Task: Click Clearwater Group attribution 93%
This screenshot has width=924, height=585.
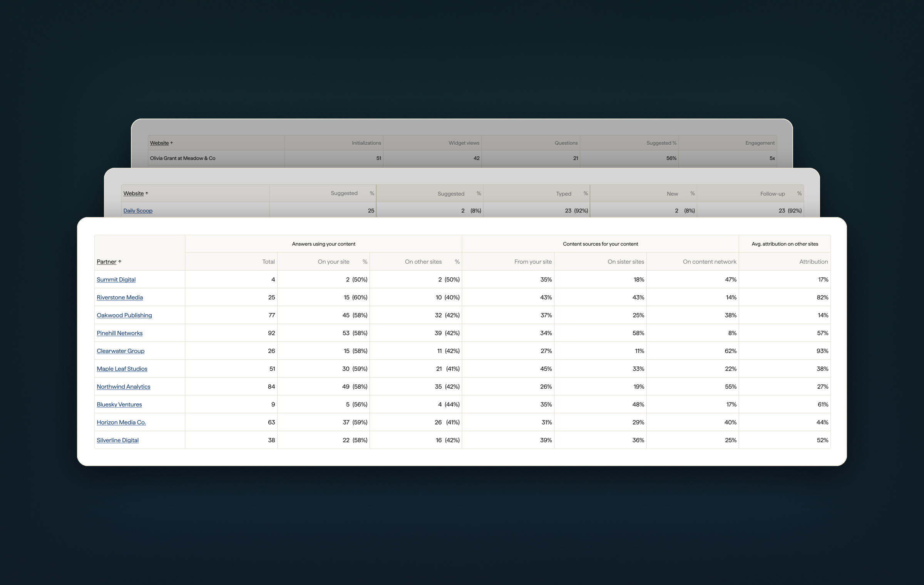Action: tap(822, 351)
